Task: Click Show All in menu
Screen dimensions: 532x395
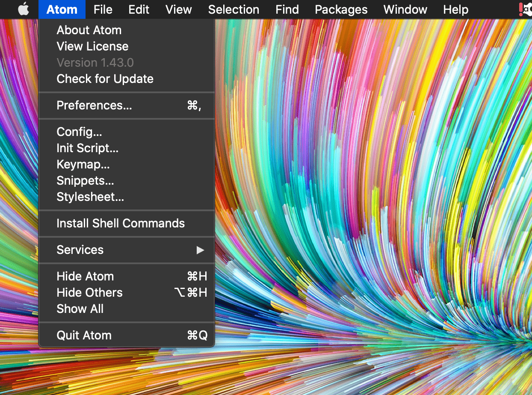Action: pyautogui.click(x=80, y=309)
